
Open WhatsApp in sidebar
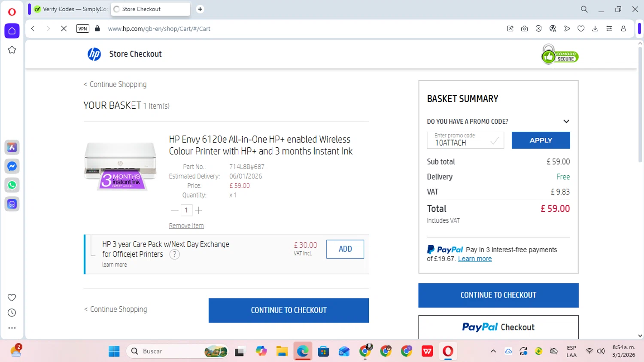pos(12,185)
